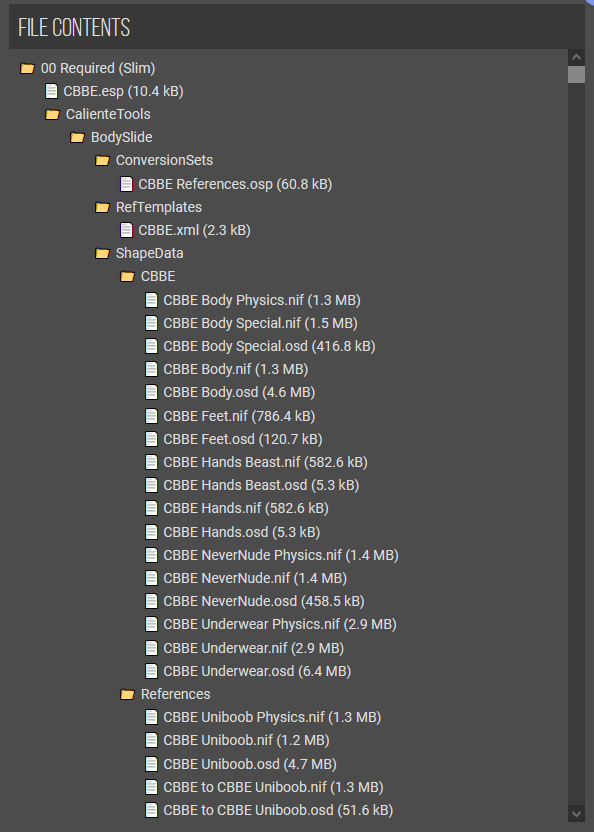594x832 pixels.
Task: Click file icon beside CBBE Hands.osd
Action: click(151, 532)
